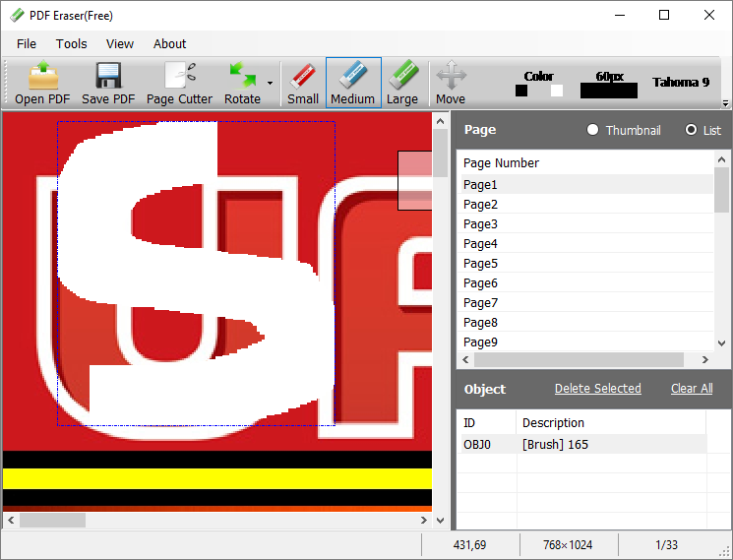This screenshot has width=733, height=560.
Task: Pick the black foreground color swatch
Action: [521, 91]
